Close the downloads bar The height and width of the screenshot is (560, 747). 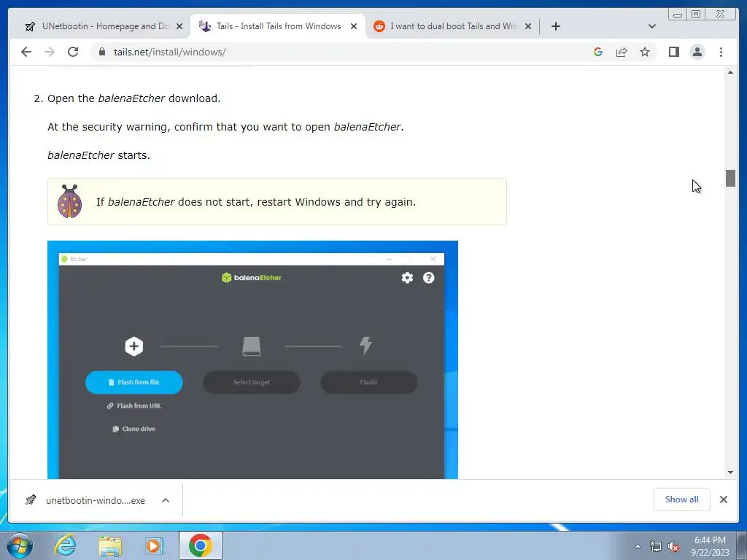[x=723, y=499]
